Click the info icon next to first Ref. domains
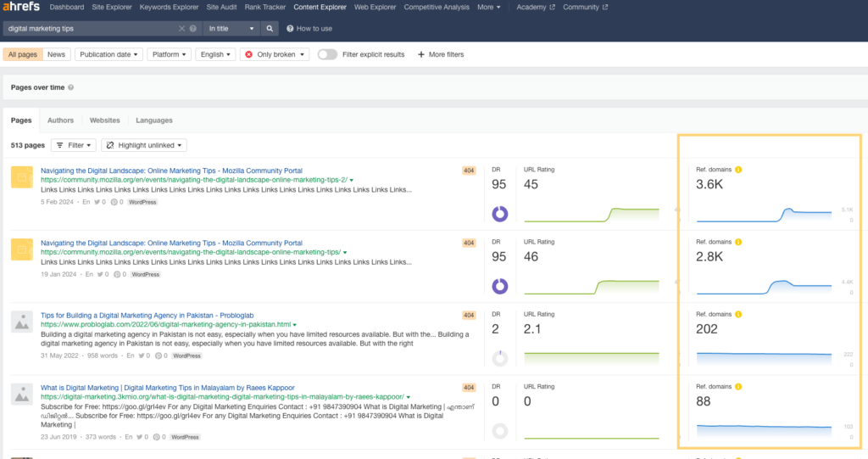The image size is (868, 459). pyautogui.click(x=738, y=170)
